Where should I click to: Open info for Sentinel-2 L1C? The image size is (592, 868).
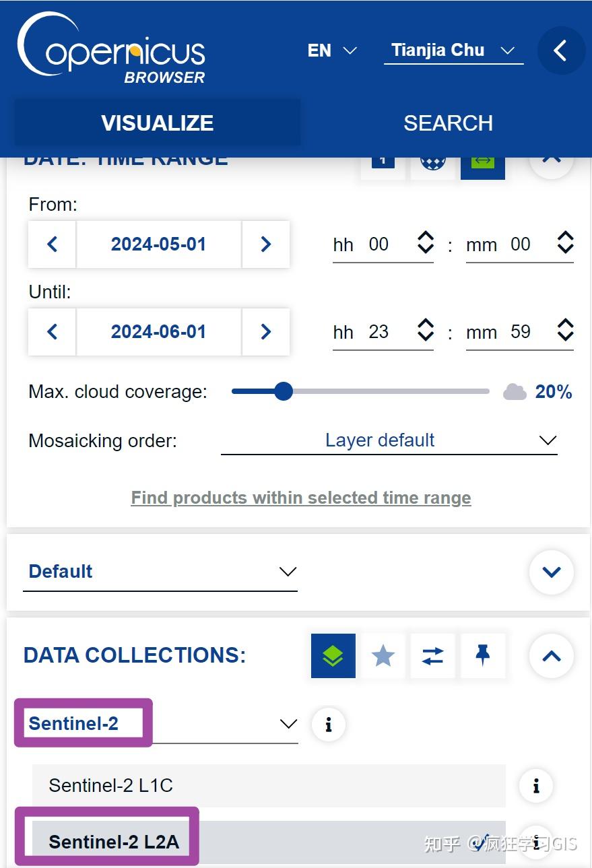(x=536, y=785)
